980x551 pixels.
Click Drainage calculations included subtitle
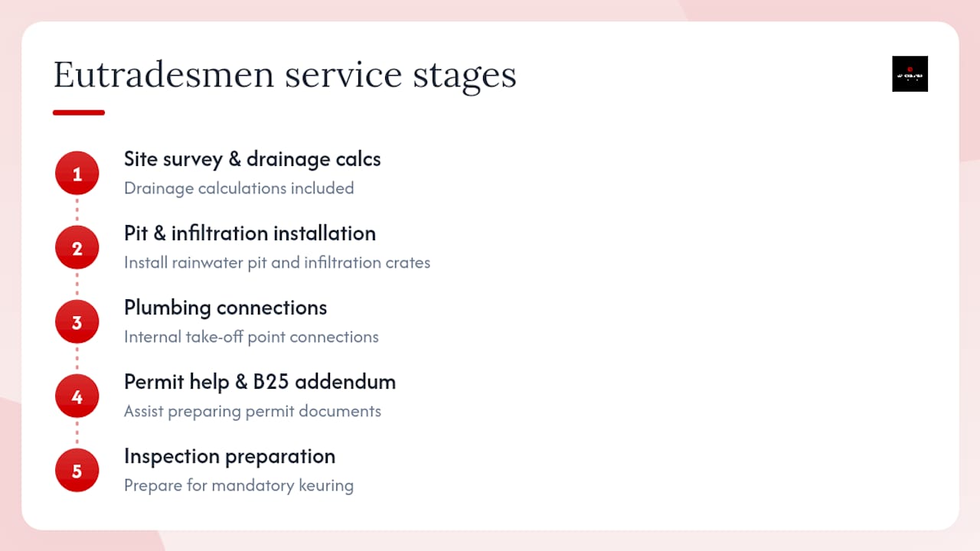click(239, 188)
